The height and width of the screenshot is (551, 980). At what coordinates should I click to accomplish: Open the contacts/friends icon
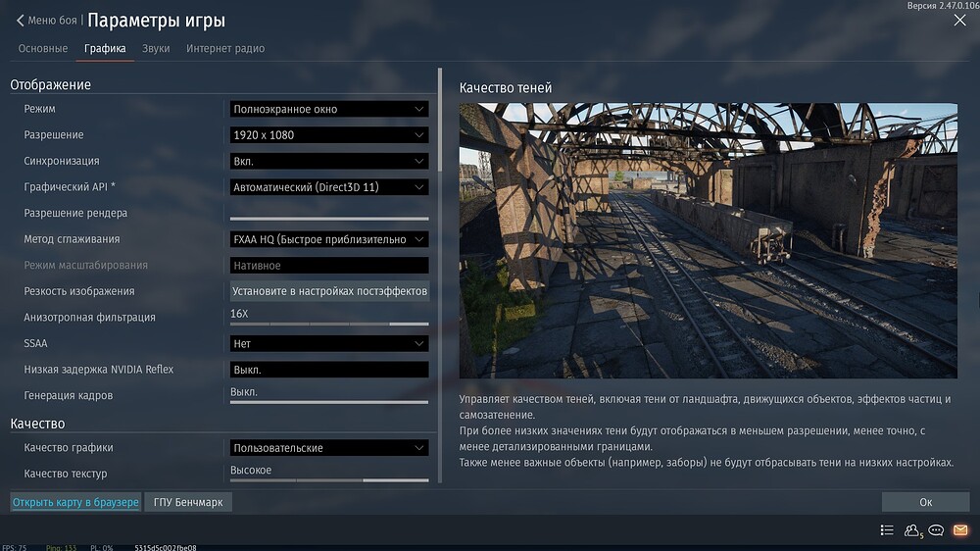point(912,531)
